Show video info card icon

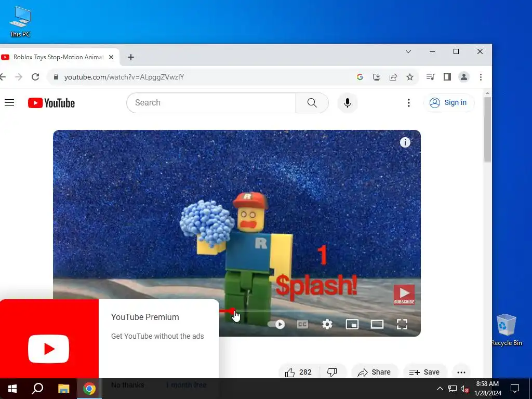(405, 142)
